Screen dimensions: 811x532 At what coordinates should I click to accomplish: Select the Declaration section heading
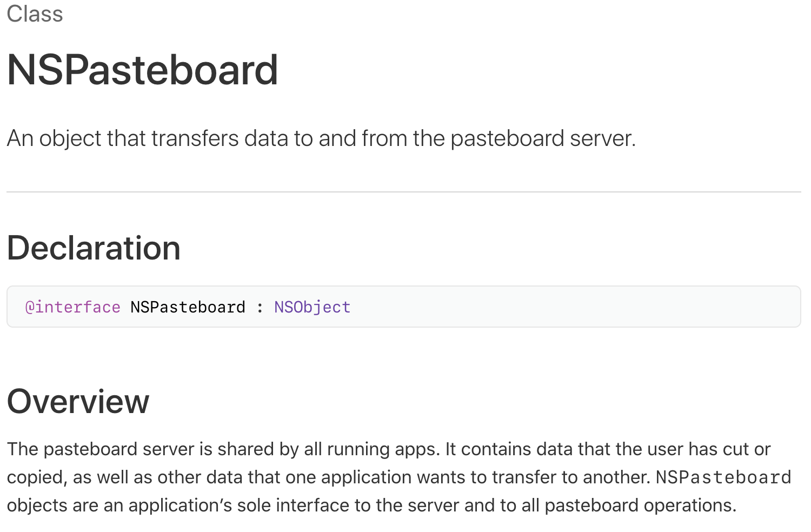click(94, 248)
